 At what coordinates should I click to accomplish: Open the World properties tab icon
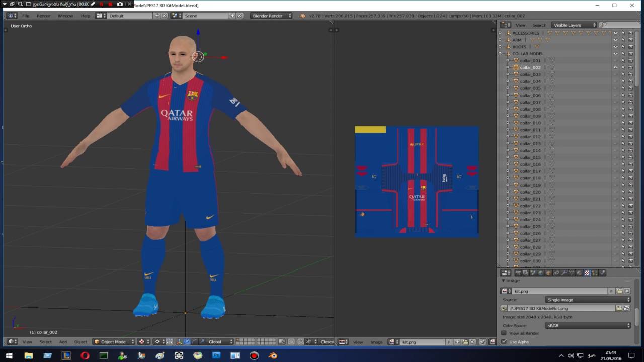coord(541,273)
